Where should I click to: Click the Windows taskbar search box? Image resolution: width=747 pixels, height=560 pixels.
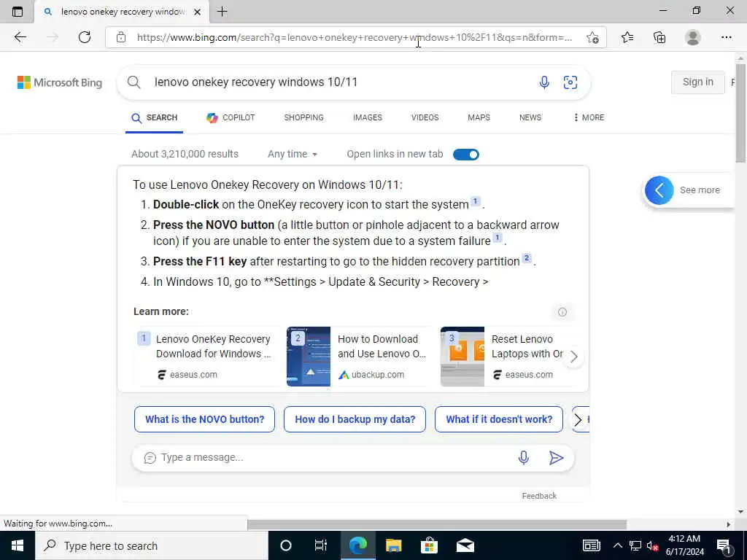click(152, 545)
